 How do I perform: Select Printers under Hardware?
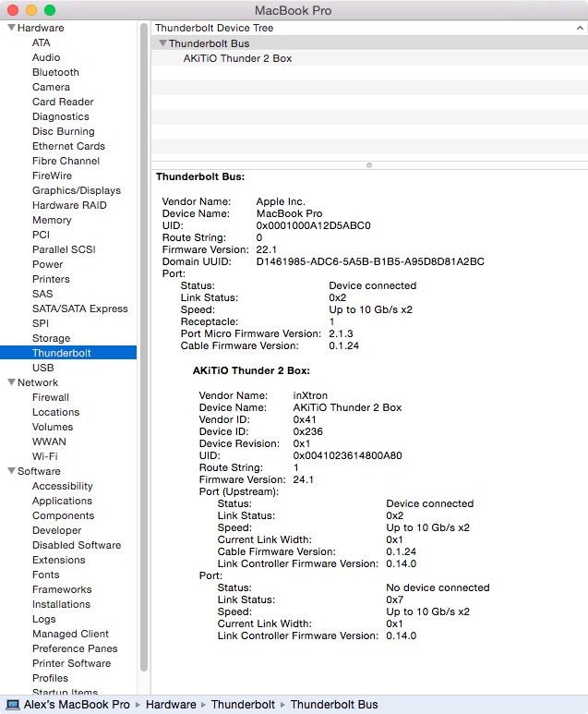51,279
